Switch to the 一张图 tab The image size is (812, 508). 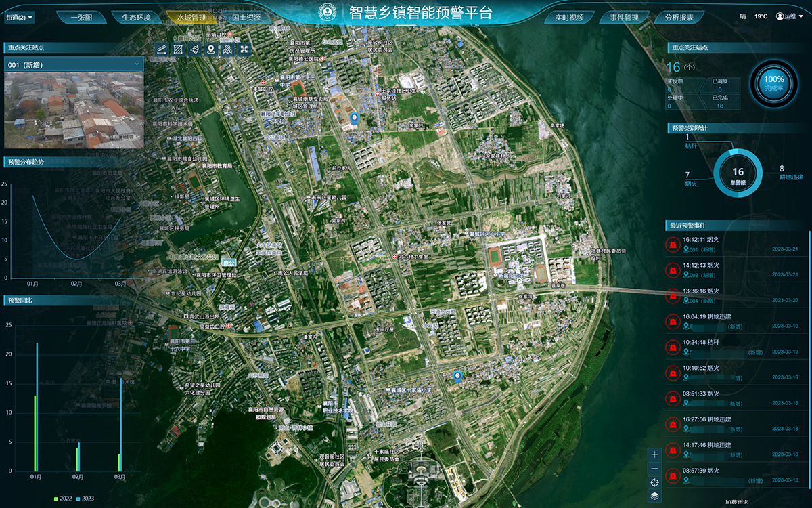click(81, 18)
